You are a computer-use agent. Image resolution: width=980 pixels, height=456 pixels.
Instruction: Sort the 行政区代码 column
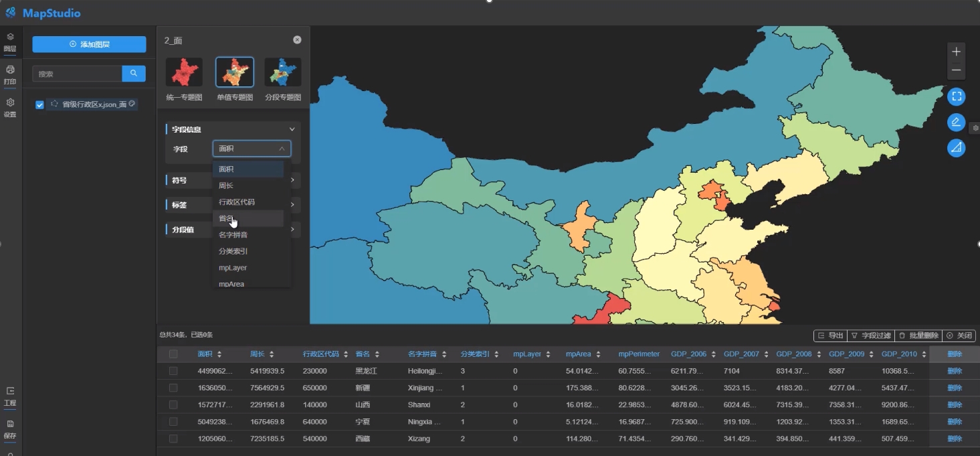(346, 354)
